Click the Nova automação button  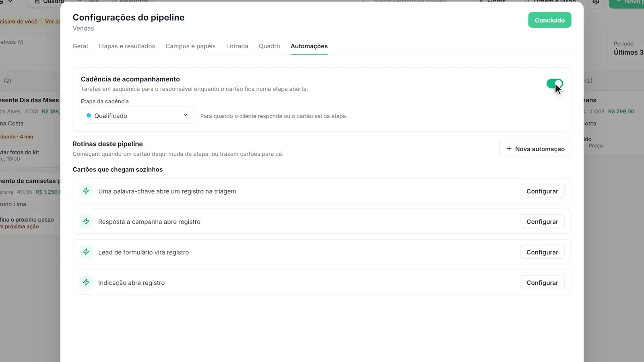coord(535,149)
